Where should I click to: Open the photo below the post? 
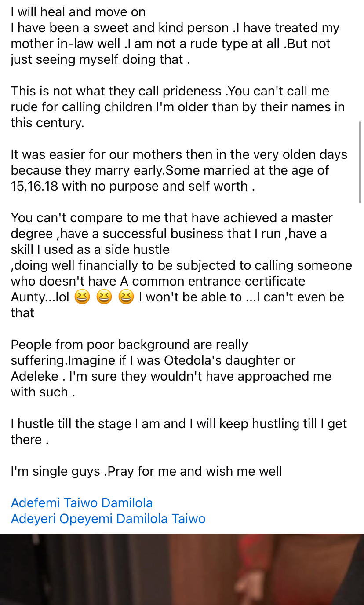tap(182, 569)
